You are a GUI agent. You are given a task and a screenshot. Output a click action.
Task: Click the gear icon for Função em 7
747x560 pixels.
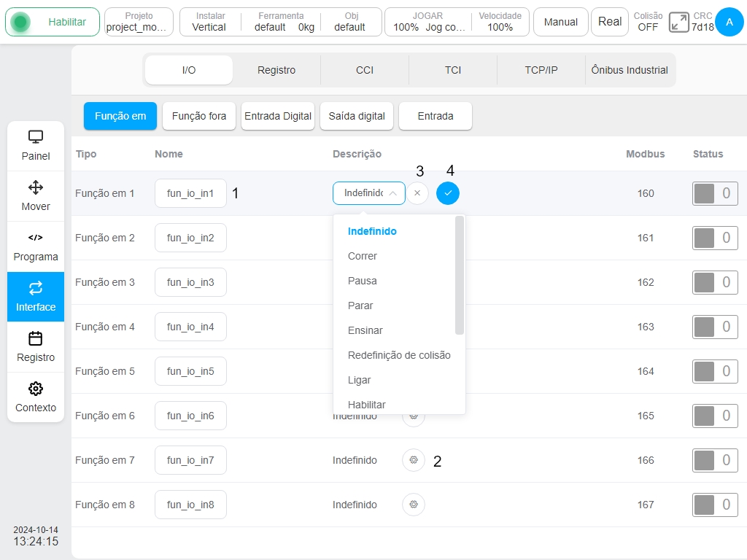[x=414, y=460]
